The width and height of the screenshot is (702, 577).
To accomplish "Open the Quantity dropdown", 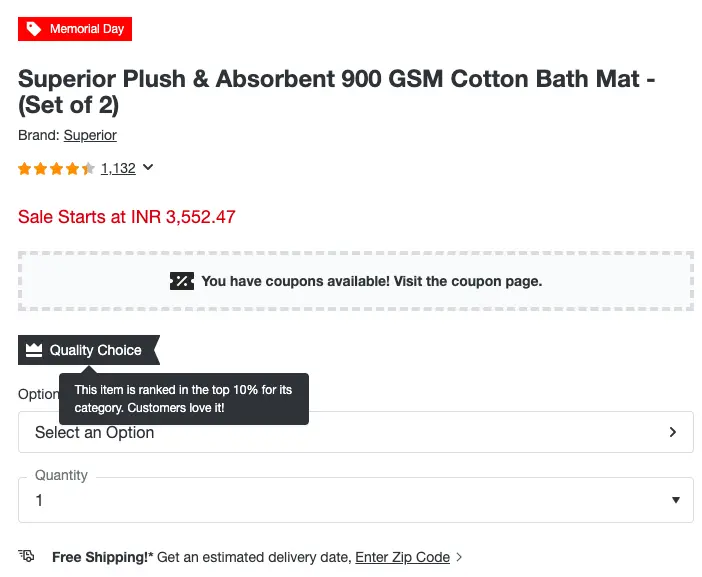I will tap(356, 500).
